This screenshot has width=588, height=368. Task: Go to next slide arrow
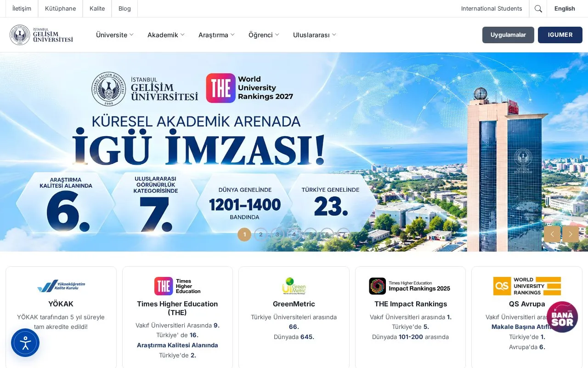(x=571, y=234)
